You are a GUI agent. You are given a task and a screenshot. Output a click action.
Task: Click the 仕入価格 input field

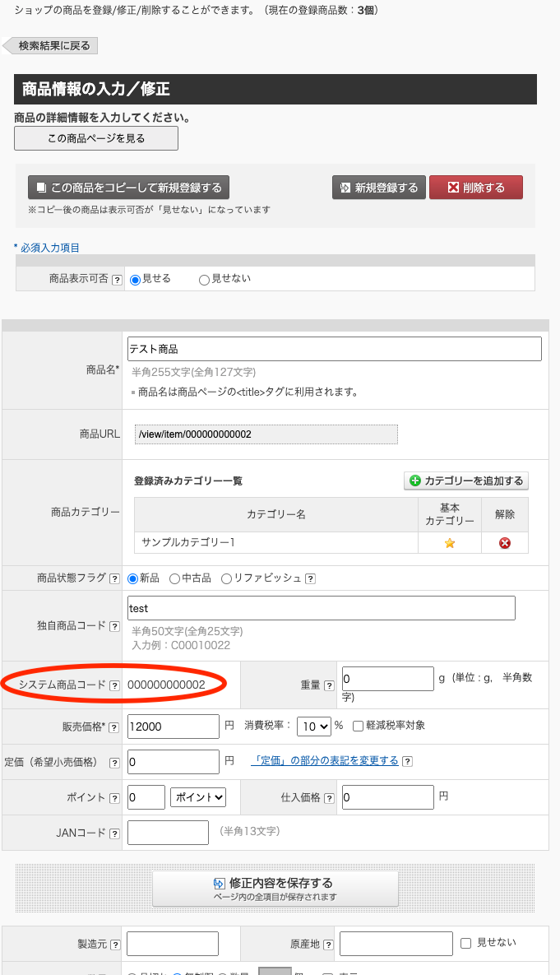[388, 797]
